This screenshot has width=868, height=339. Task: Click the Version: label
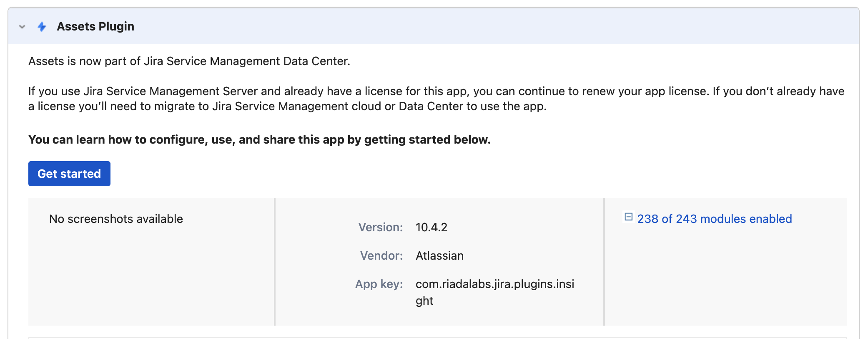(380, 227)
